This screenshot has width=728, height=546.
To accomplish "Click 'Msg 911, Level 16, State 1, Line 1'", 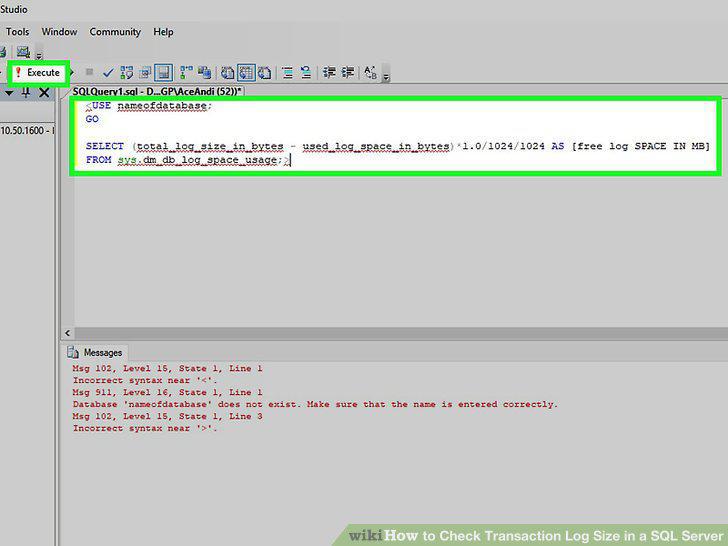I will [168, 393].
